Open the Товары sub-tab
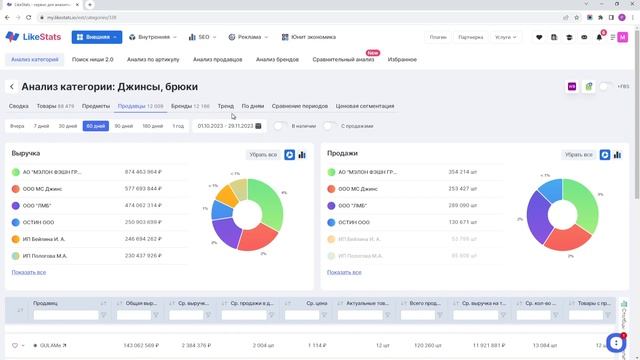This screenshot has height=360, width=640. (x=55, y=106)
